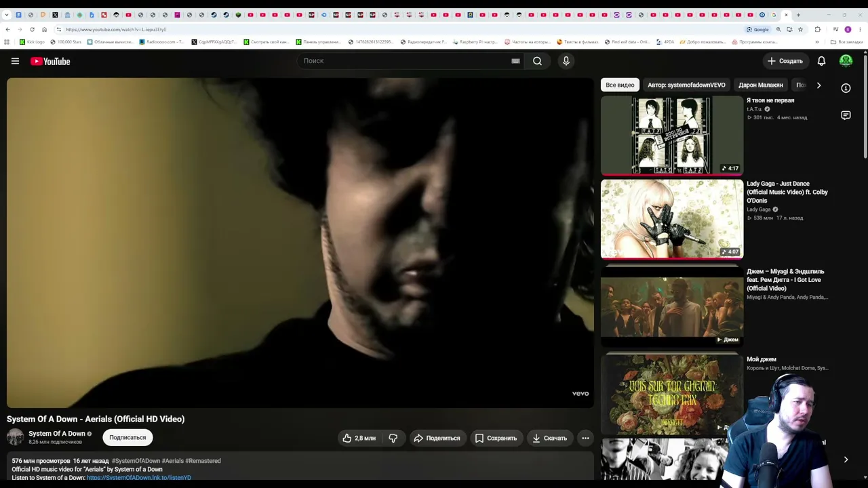Open the Raspberry Pi bookmark
Screen dimensions: 868x488
475,42
